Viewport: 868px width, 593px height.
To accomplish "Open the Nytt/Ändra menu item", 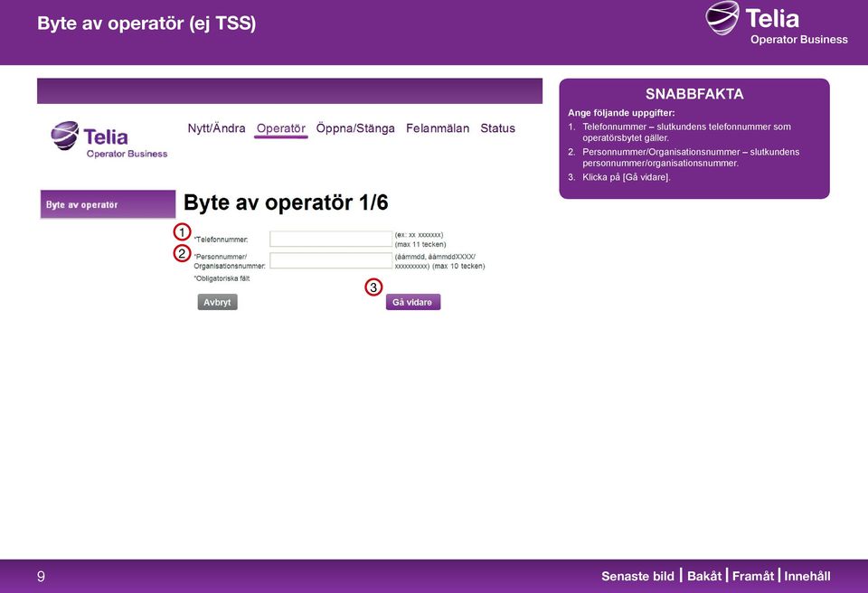I will point(216,128).
